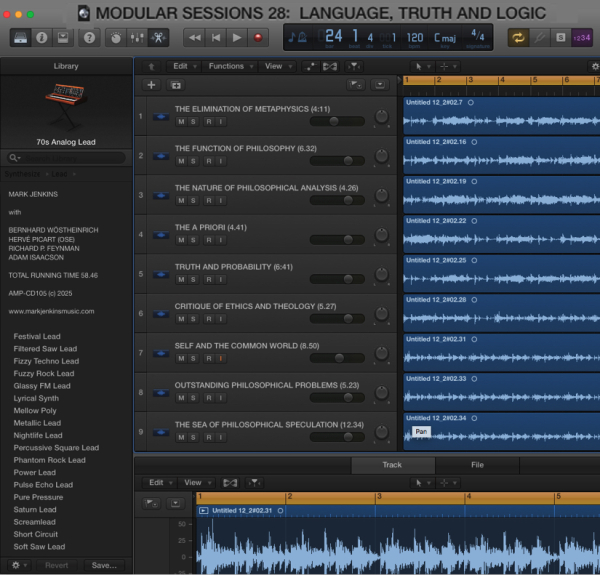The image size is (600, 575).
Task: Select the Glassy FM Lead patch
Action: (x=42, y=386)
